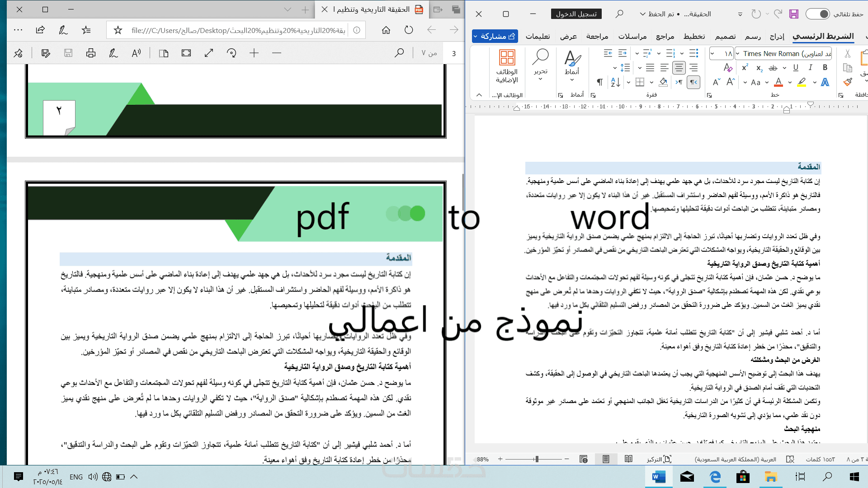Screen dimensions: 868x488
Task: Click the تسجيل الدخول sign-in button
Action: 576,14
